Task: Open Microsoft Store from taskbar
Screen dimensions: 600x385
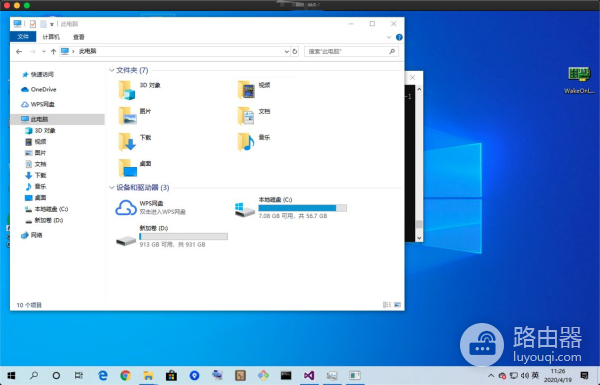Action: pyautogui.click(x=171, y=375)
